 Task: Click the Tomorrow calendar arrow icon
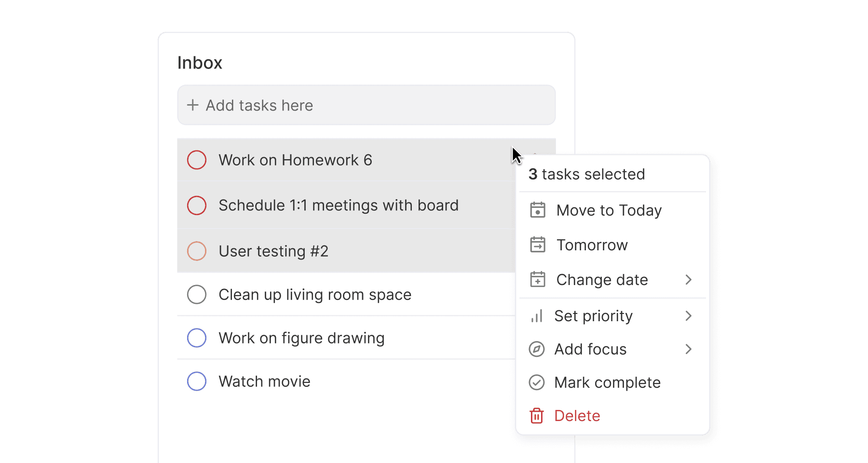tap(538, 245)
